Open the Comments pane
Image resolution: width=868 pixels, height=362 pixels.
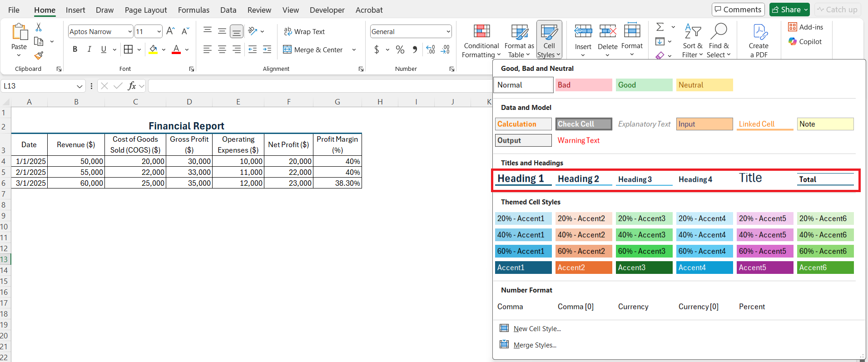(738, 10)
